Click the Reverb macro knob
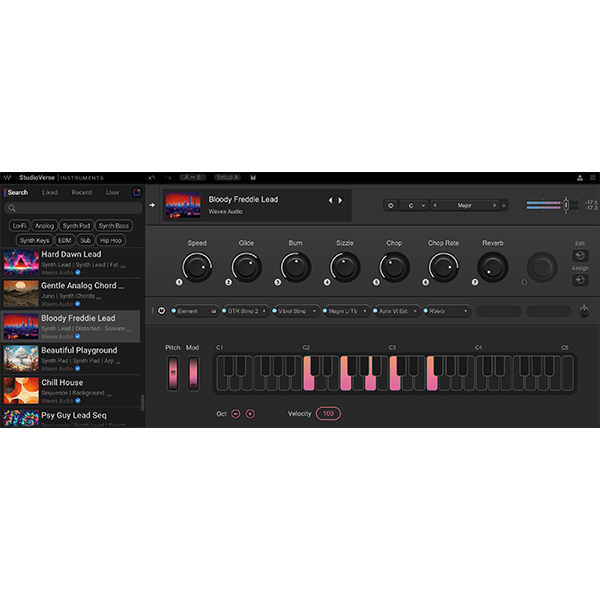 pyautogui.click(x=493, y=267)
